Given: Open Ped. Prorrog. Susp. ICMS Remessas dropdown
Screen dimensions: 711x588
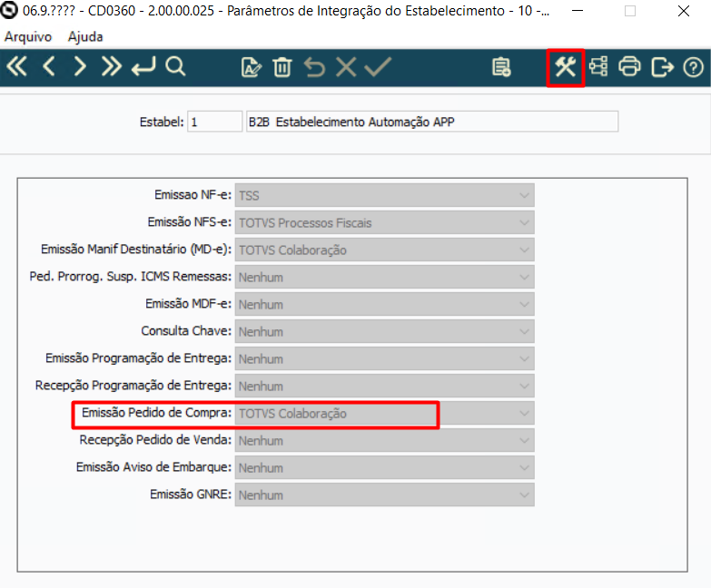Looking at the screenshot, I should point(384,277).
